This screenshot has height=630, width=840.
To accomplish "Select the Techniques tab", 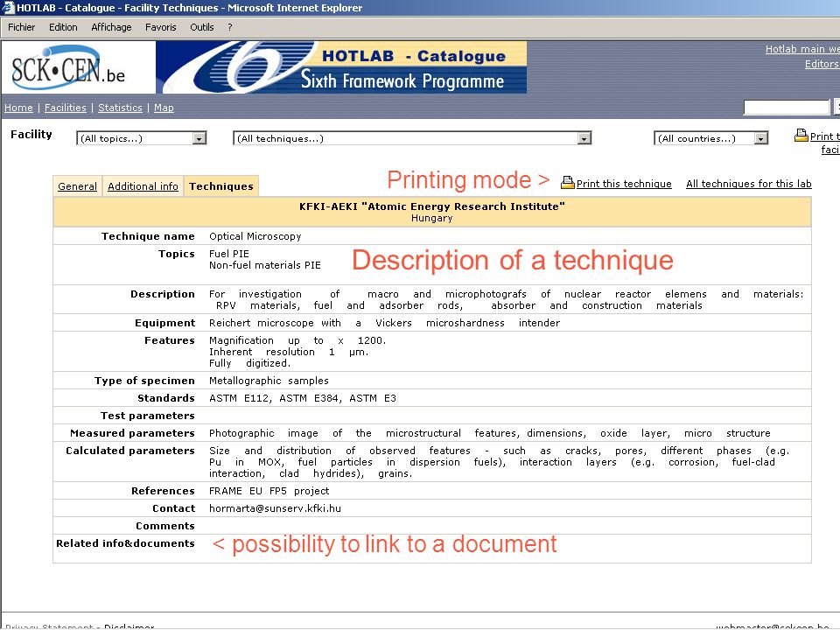I will coord(221,185).
